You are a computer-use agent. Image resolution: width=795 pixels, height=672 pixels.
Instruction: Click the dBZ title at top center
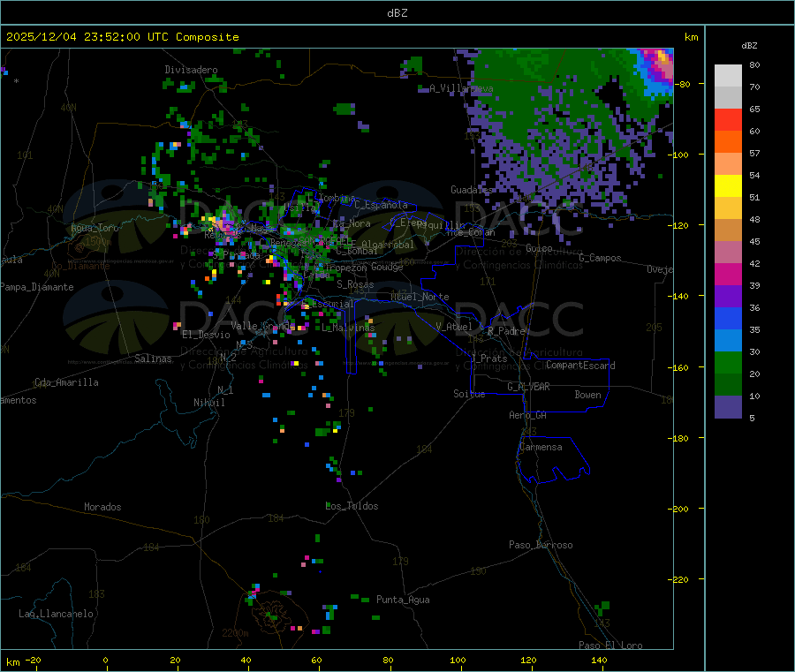(x=397, y=13)
